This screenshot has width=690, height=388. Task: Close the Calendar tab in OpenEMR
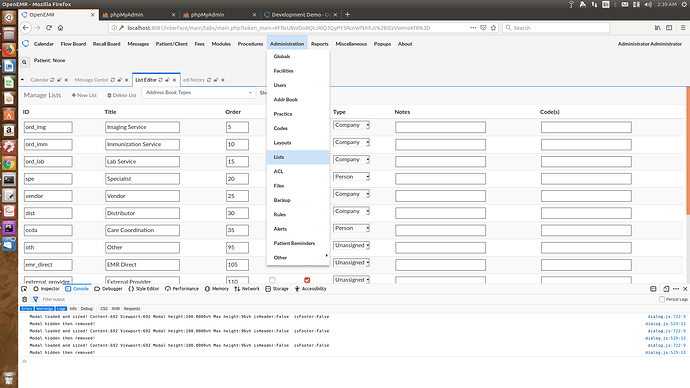coord(66,80)
